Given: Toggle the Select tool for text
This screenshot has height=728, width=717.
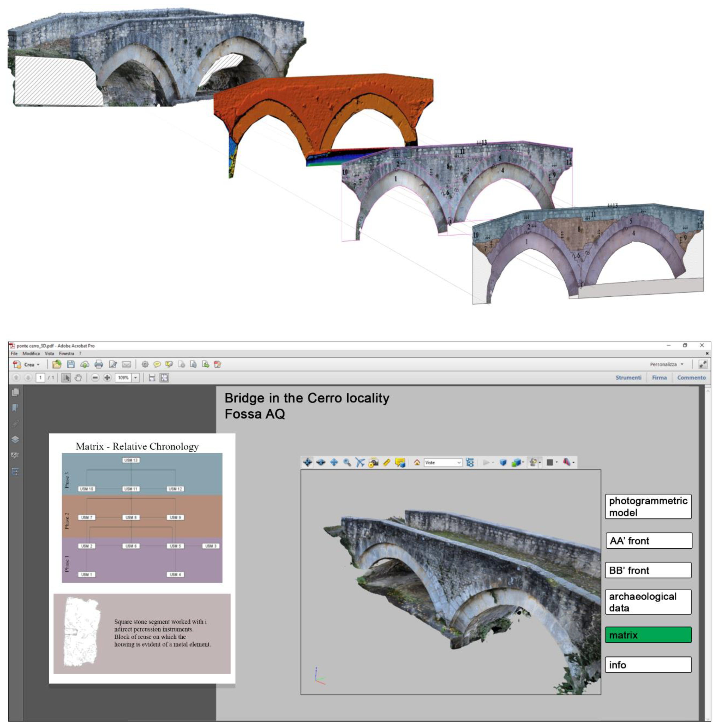Looking at the screenshot, I should 66,377.
